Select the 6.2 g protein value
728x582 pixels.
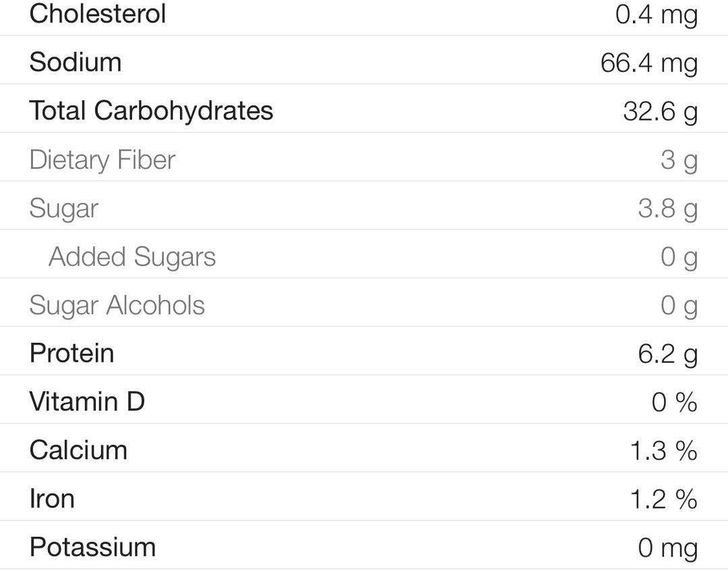coord(667,354)
